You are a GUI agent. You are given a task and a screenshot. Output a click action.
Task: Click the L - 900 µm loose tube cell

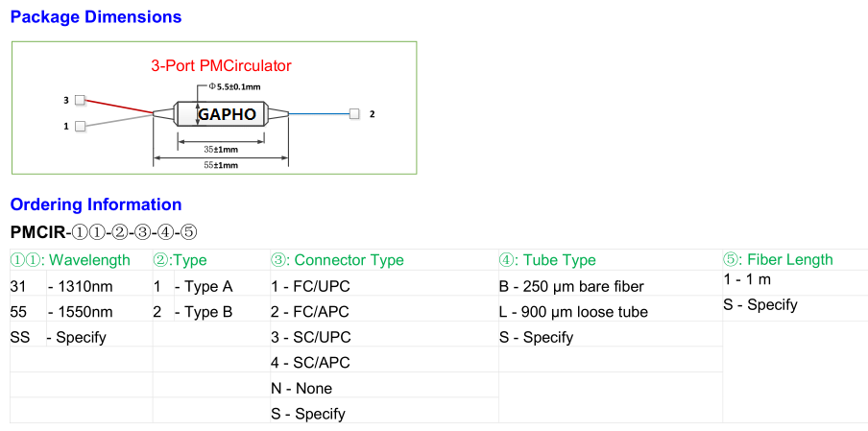pos(573,312)
